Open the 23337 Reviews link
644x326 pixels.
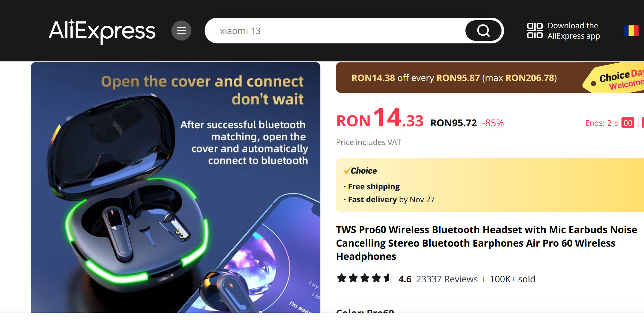pyautogui.click(x=447, y=279)
